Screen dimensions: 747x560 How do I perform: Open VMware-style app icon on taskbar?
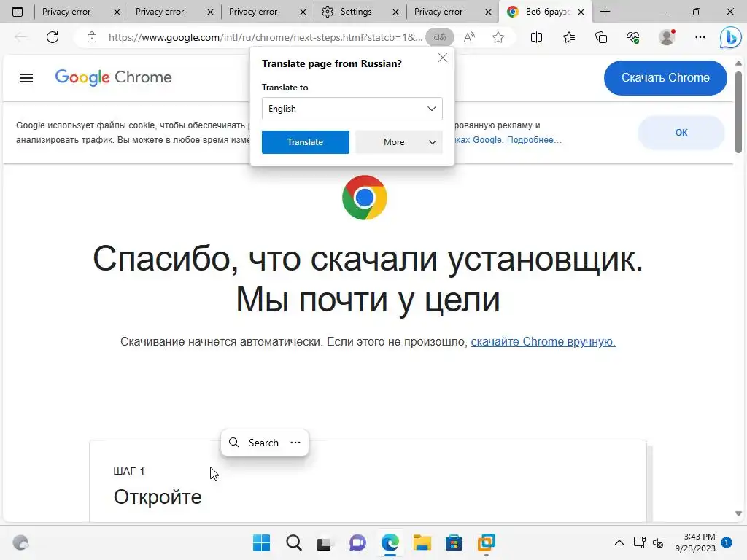click(x=487, y=542)
